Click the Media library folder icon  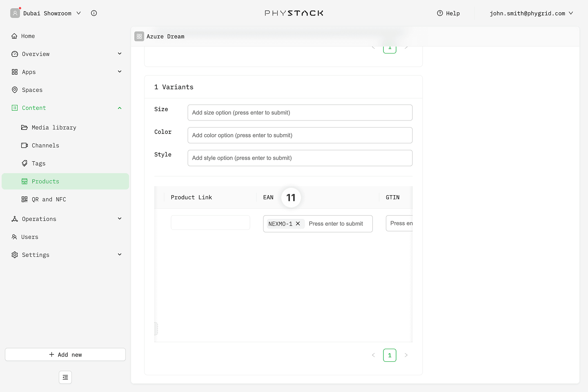[x=24, y=127]
